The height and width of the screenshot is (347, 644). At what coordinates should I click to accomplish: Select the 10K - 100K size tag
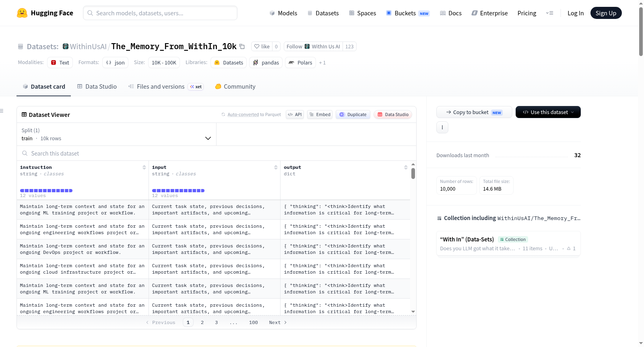(x=164, y=62)
